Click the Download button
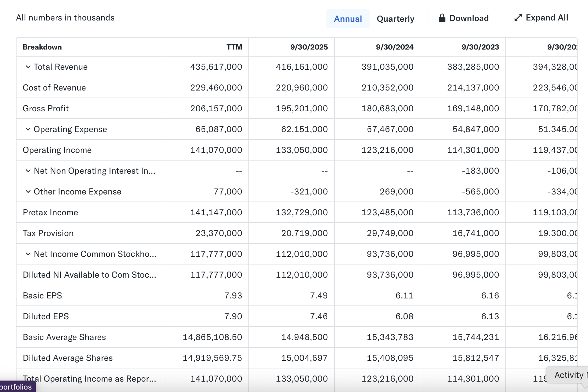 coord(468,18)
